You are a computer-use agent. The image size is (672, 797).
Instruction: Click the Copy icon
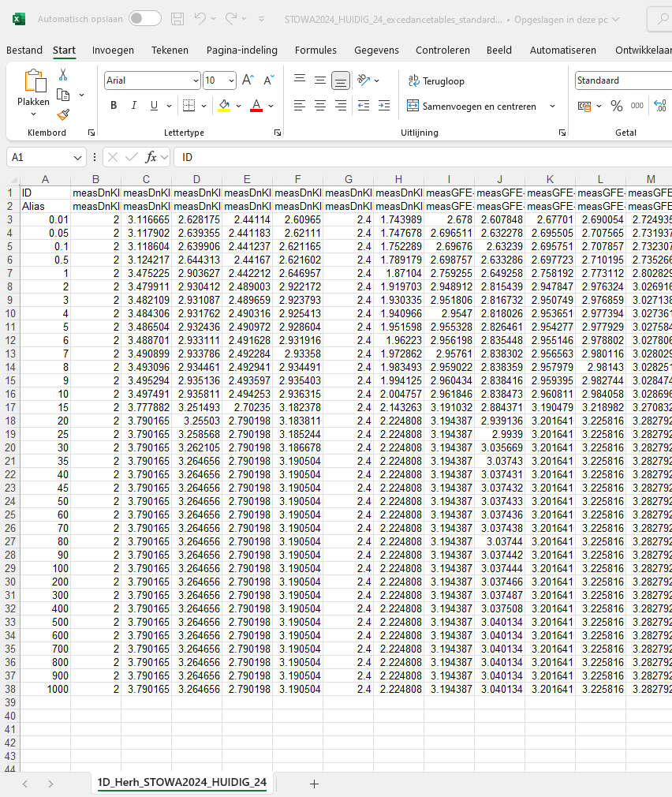point(63,95)
